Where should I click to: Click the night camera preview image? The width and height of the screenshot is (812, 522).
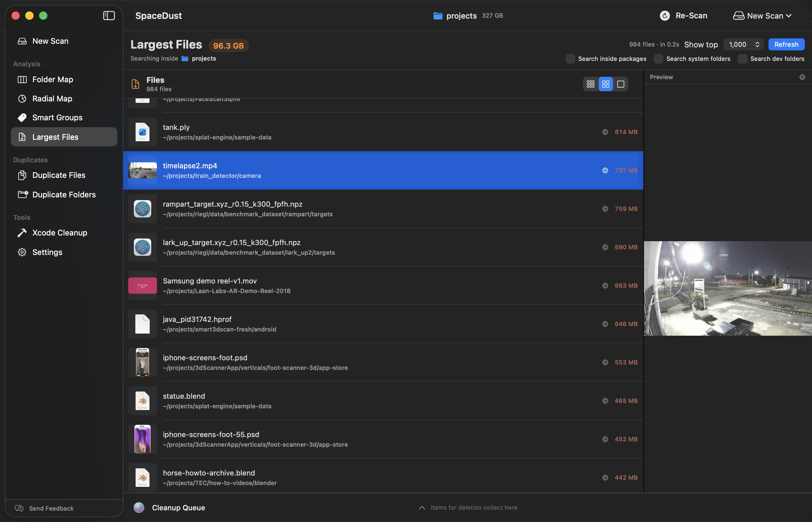point(728,289)
